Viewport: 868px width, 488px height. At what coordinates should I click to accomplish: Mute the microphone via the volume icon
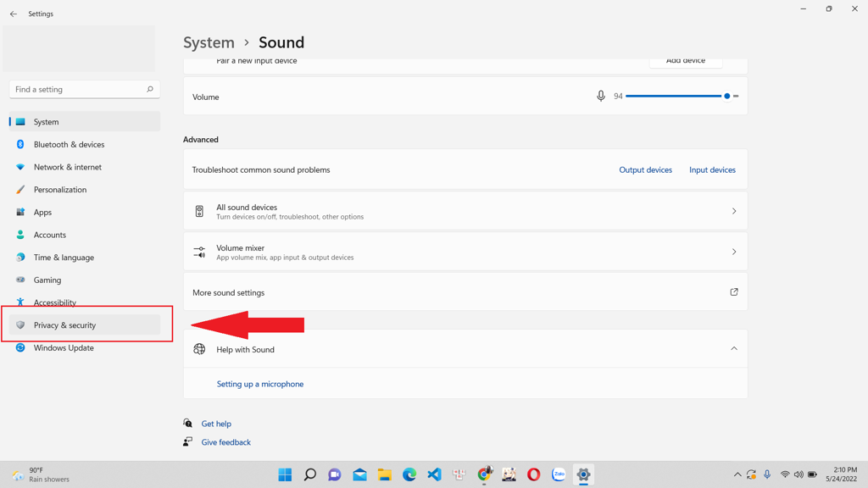coord(601,97)
